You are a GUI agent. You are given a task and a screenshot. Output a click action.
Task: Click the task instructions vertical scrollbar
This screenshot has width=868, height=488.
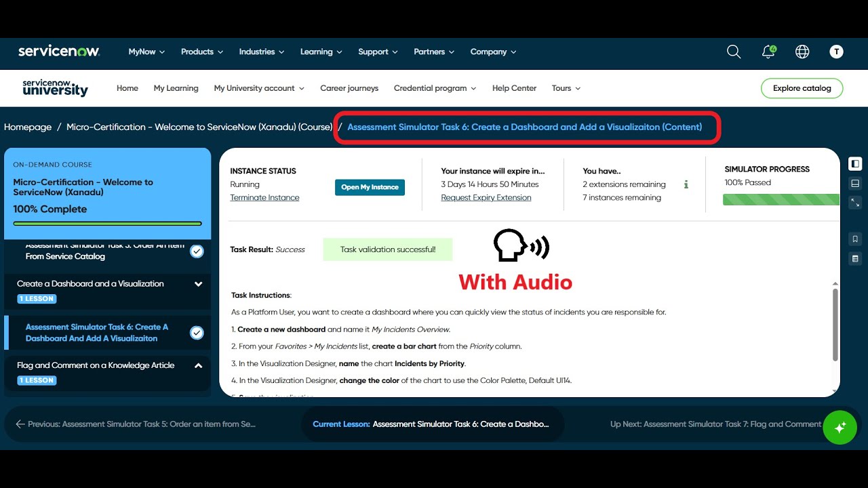[x=835, y=324]
